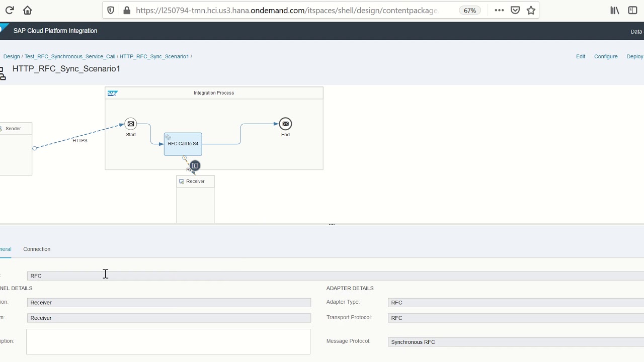Toggle the browser sidebar icon
This screenshot has width=644, height=362.
[x=632, y=10]
